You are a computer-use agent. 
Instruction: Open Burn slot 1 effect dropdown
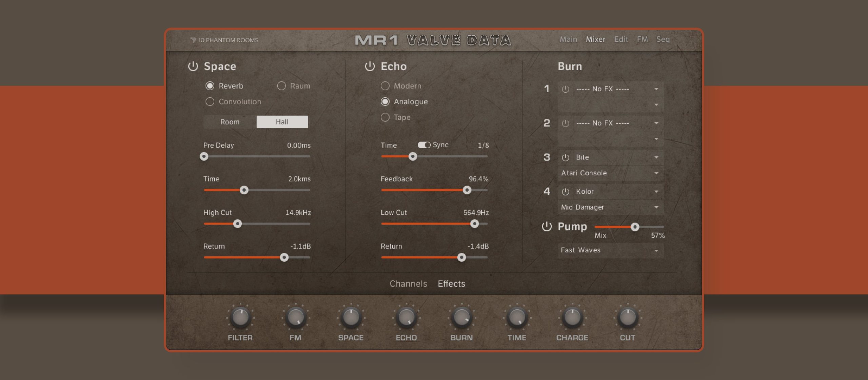click(618, 89)
